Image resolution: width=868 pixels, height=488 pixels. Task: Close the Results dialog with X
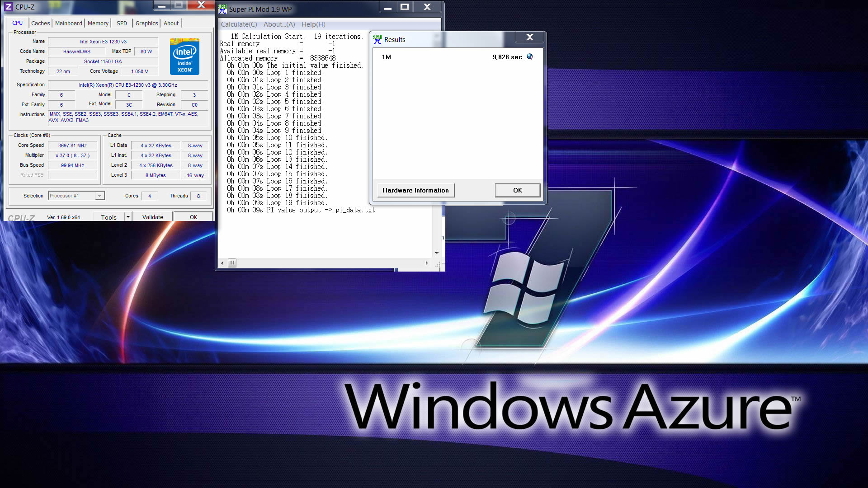(530, 38)
